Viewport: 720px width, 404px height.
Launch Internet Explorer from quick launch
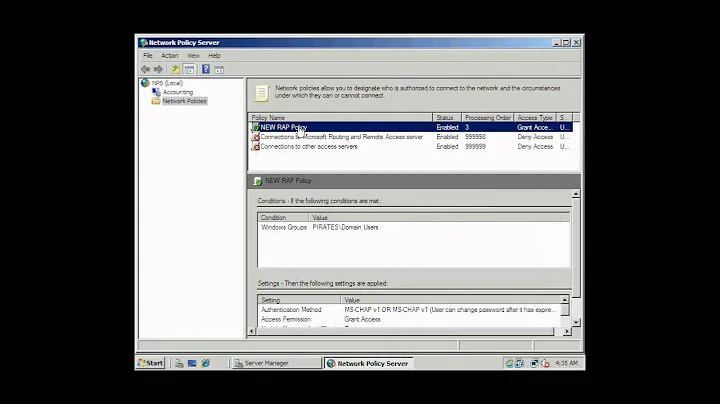(x=205, y=363)
